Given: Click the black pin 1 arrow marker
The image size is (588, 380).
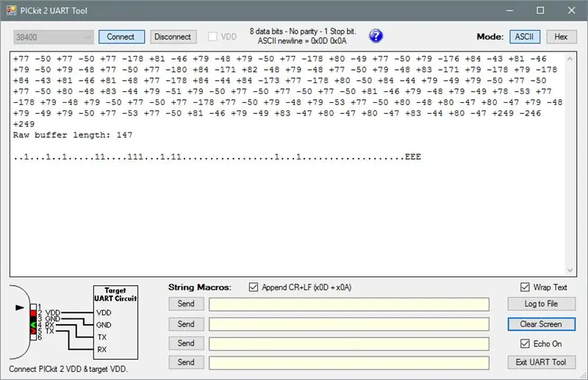Looking at the screenshot, I should [20, 307].
